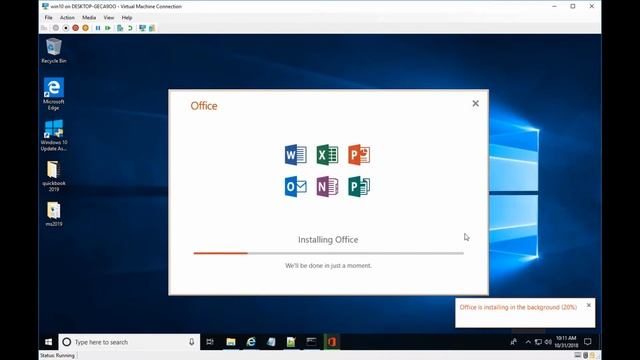Open the Action menu
The height and width of the screenshot is (360, 640).
click(x=67, y=18)
